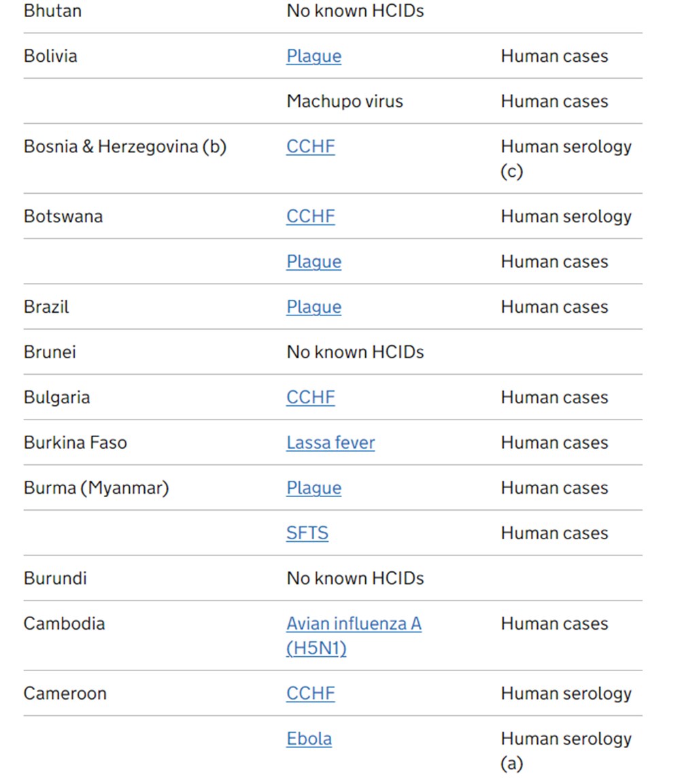This screenshot has width=680, height=784.
Task: Open the Lassa fever link
Action: 330,443
